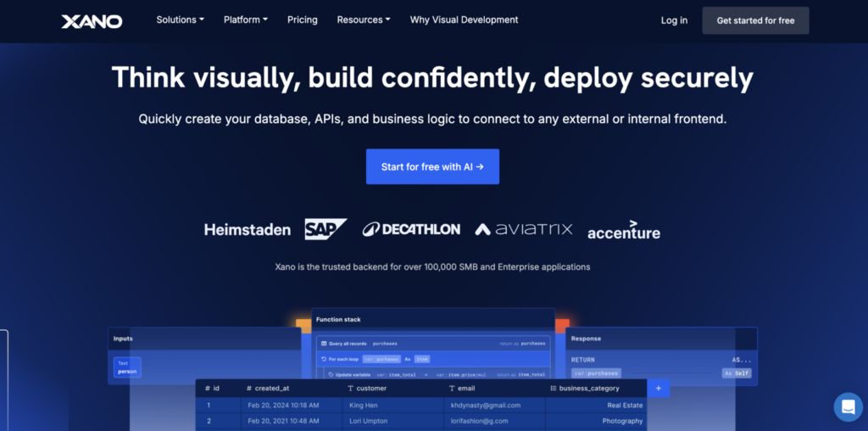Expand the Solutions dropdown menu

coord(180,20)
